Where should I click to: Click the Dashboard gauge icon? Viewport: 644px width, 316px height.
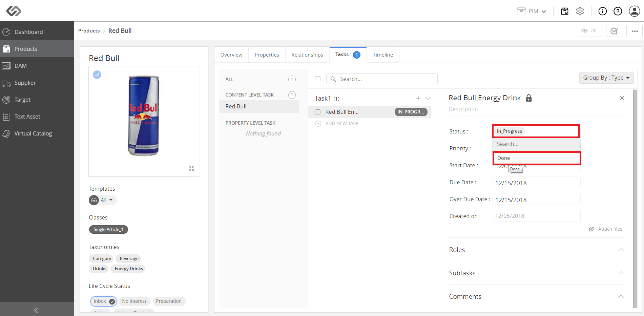tap(6, 32)
